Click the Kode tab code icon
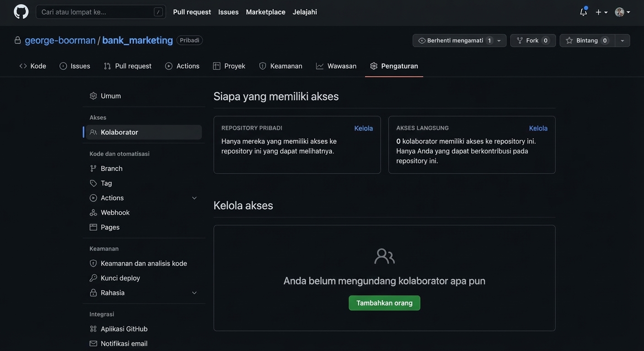 tap(23, 66)
